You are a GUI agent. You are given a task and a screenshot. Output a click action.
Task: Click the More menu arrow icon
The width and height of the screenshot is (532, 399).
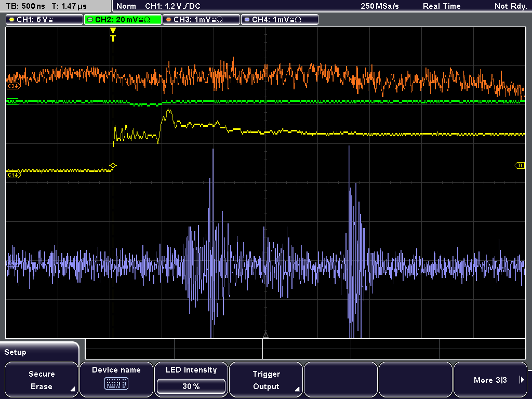pos(522,380)
